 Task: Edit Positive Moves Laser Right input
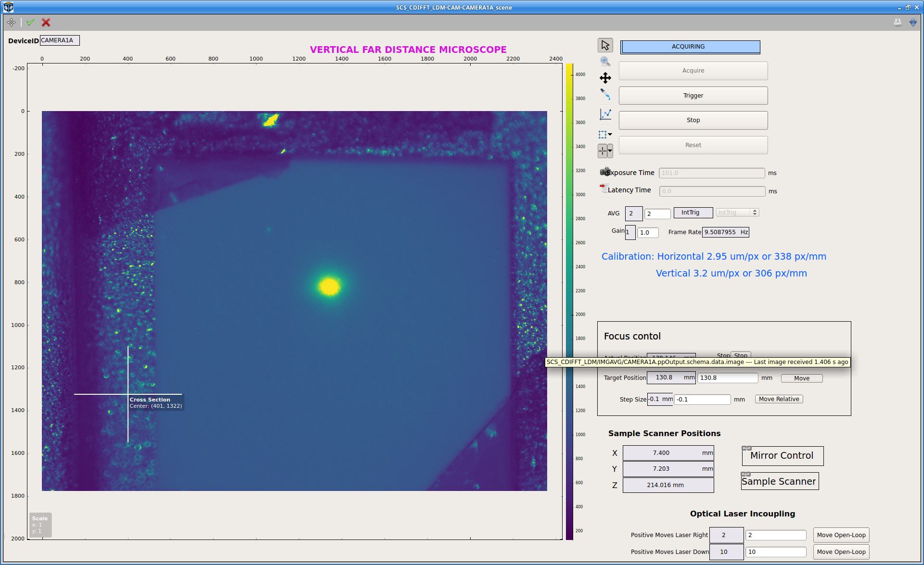coord(776,535)
